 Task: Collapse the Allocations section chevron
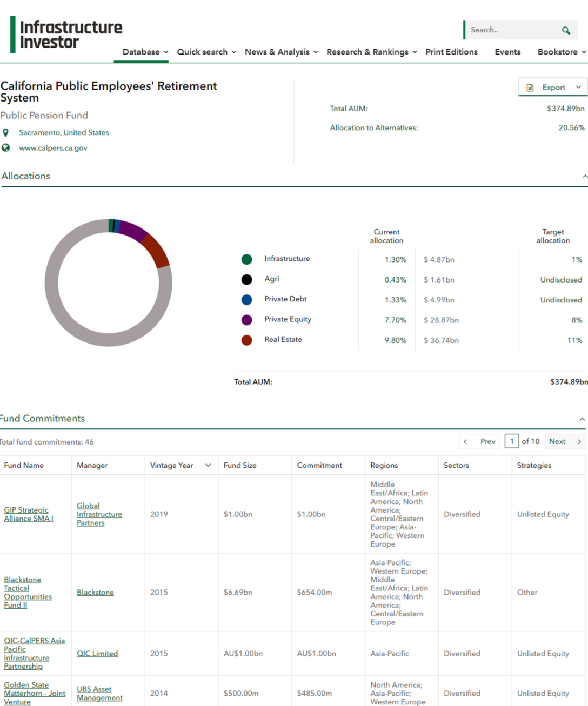585,176
